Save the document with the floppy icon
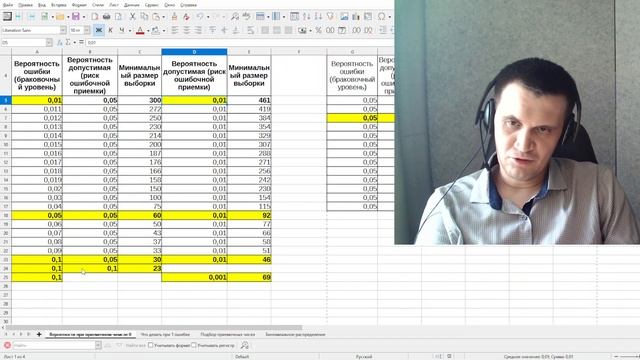The image size is (640, 360). click(x=76, y=17)
